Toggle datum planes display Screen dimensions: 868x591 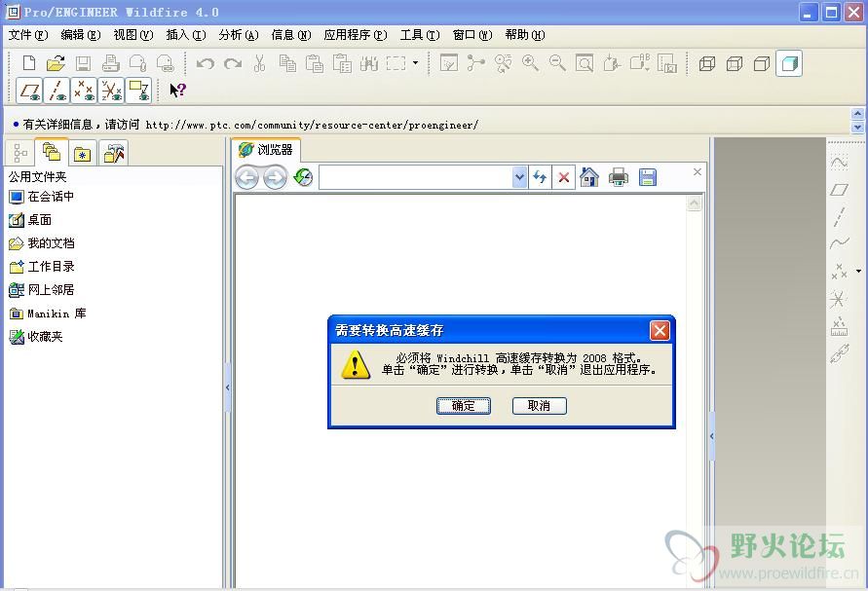point(29,91)
